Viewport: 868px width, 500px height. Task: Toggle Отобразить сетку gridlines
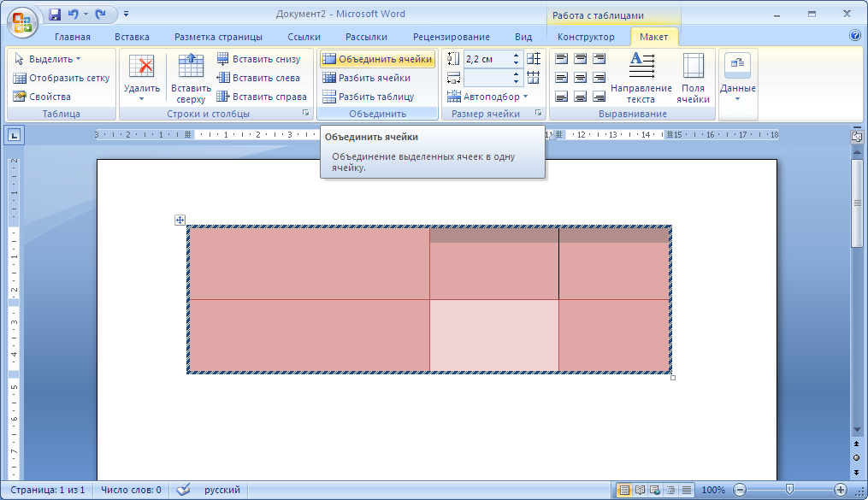(62, 78)
